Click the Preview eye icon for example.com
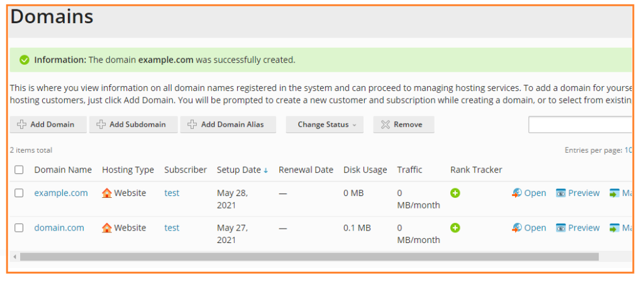Image resolution: width=644 pixels, height=287 pixels. (x=560, y=193)
